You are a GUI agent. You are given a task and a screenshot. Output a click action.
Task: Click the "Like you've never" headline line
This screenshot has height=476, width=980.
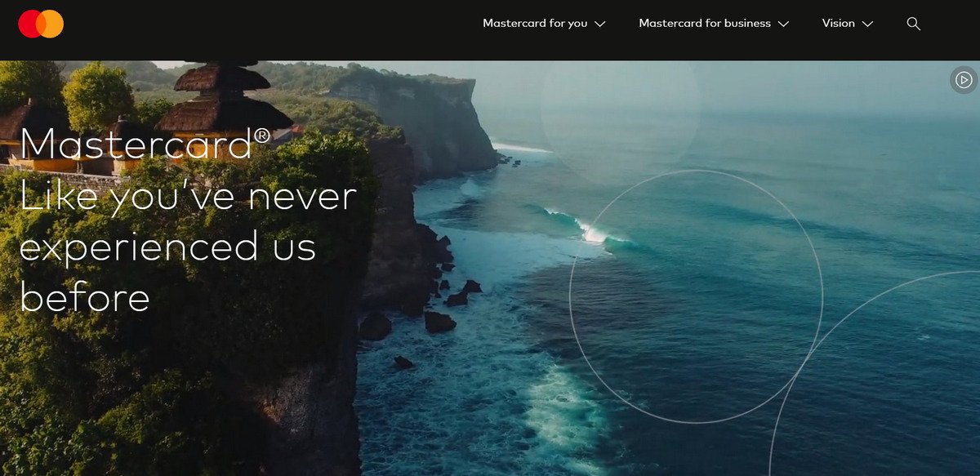[x=188, y=196]
